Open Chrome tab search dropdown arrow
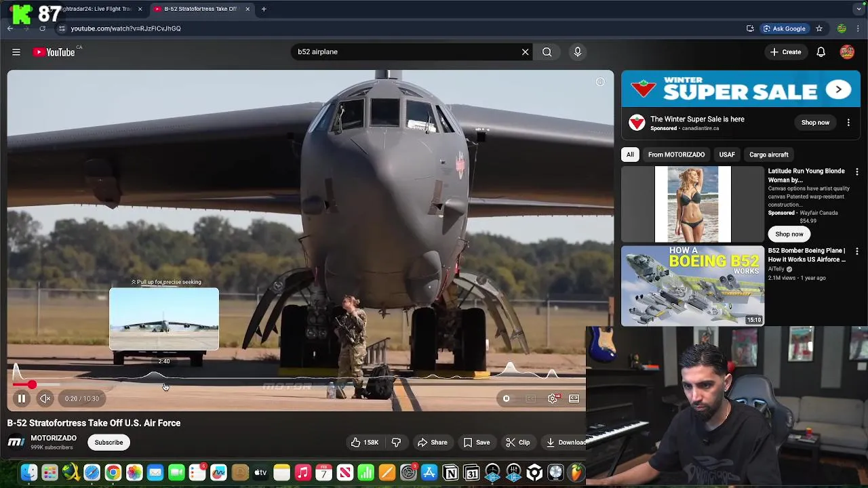Image resolution: width=868 pixels, height=488 pixels. coord(859,9)
